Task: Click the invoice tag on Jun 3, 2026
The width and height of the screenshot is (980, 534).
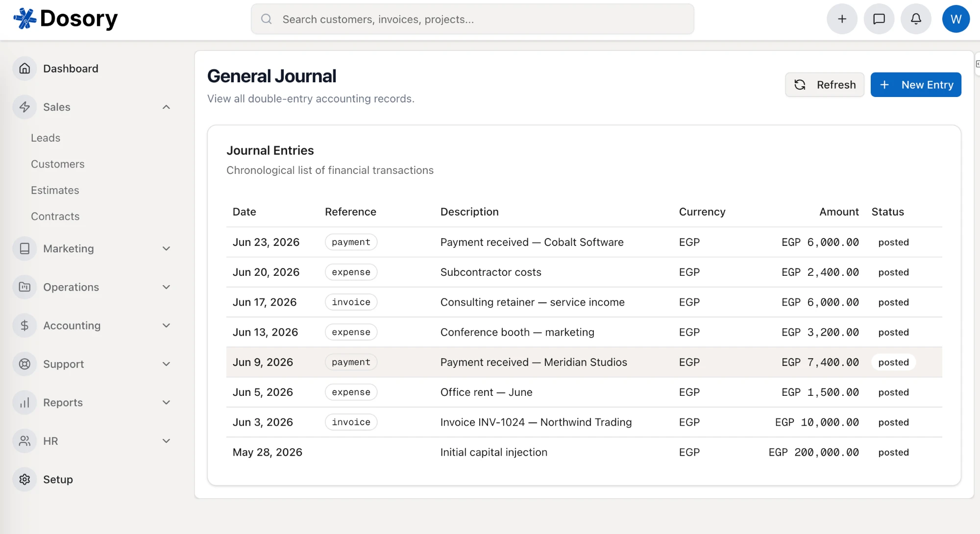Action: 351,422
